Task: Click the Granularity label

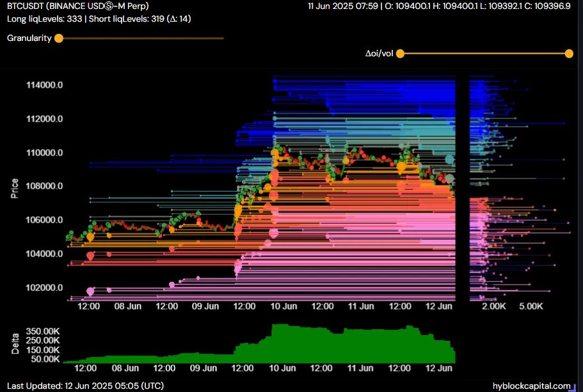Action: pos(29,38)
